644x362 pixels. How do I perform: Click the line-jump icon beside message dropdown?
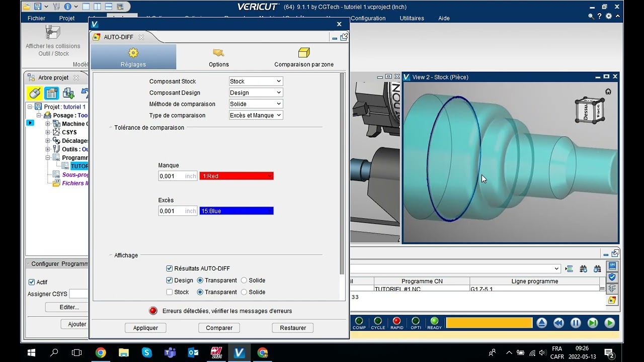570,269
